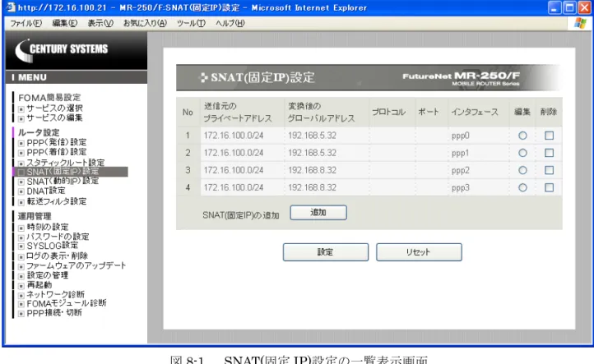Open PPP(発信)設定 menu link
The width and height of the screenshot is (594, 364).
57,142
